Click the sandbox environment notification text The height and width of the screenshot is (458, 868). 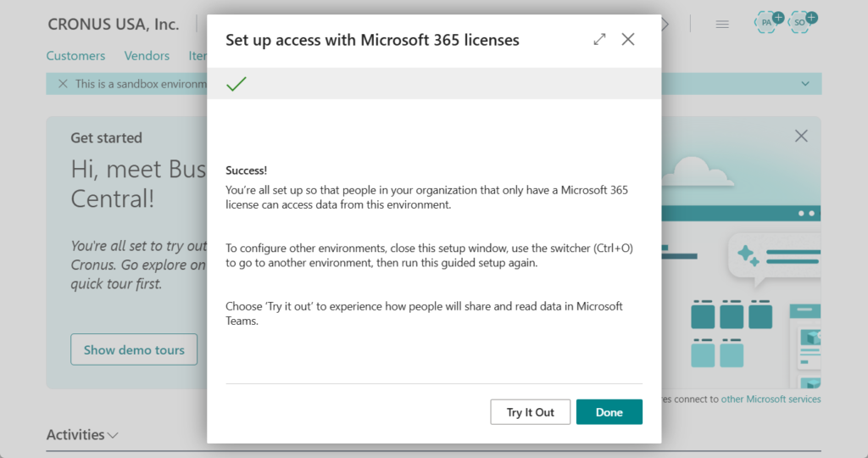coord(140,84)
